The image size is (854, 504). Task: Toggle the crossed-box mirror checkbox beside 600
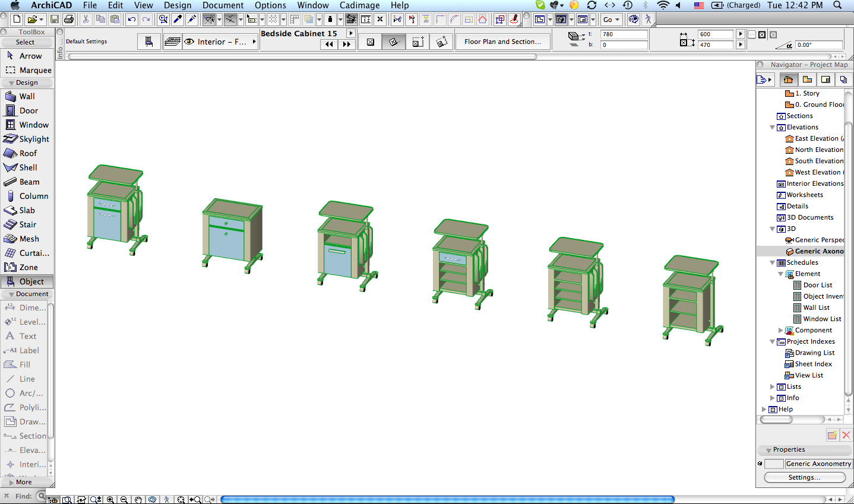[762, 34]
